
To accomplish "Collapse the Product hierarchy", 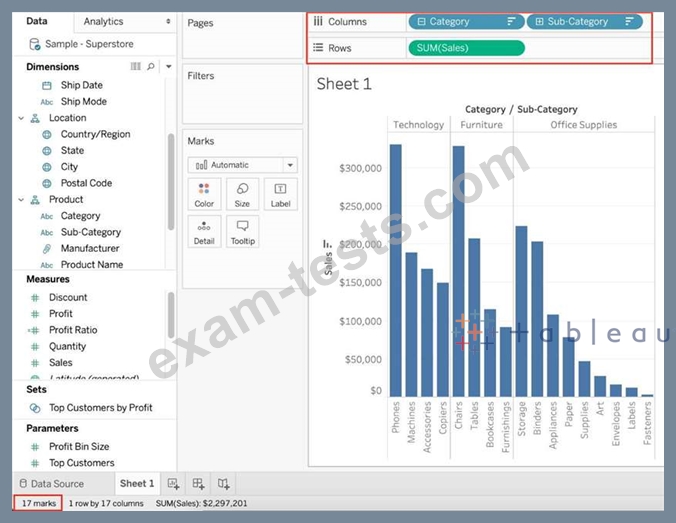I will [x=21, y=200].
